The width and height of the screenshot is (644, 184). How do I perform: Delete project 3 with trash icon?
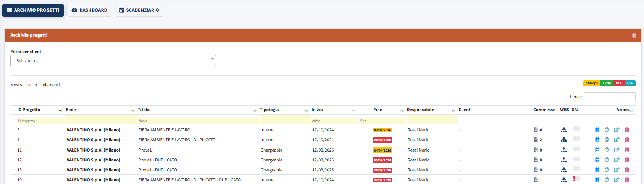[x=627, y=130]
